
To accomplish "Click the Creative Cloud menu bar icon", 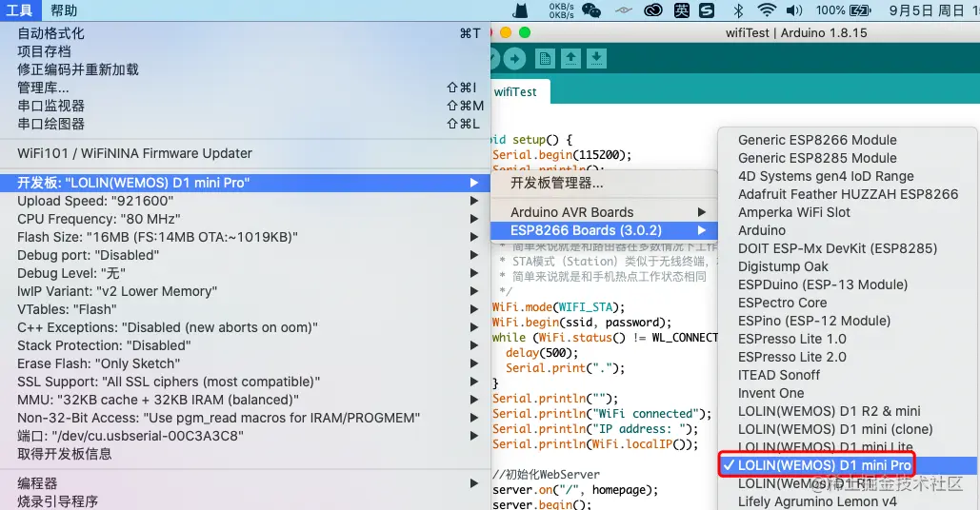I will (653, 10).
